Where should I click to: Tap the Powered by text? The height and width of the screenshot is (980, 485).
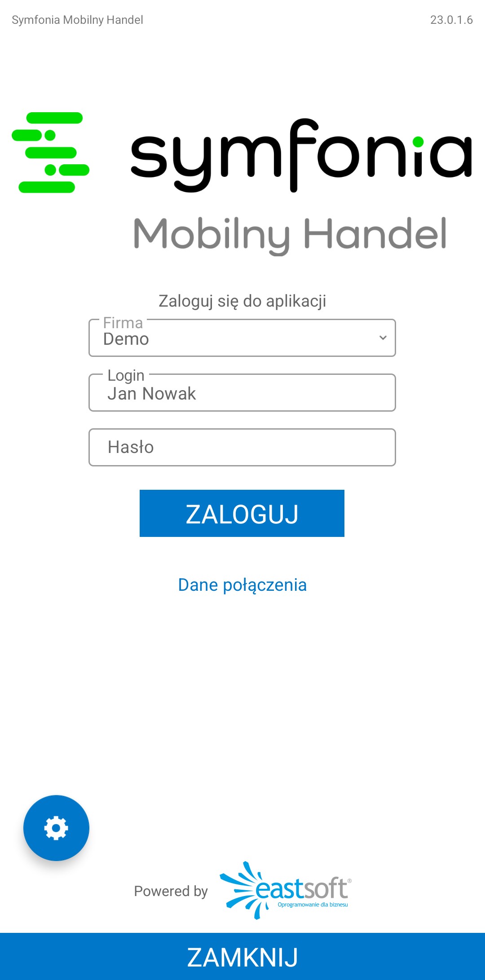pos(171,891)
